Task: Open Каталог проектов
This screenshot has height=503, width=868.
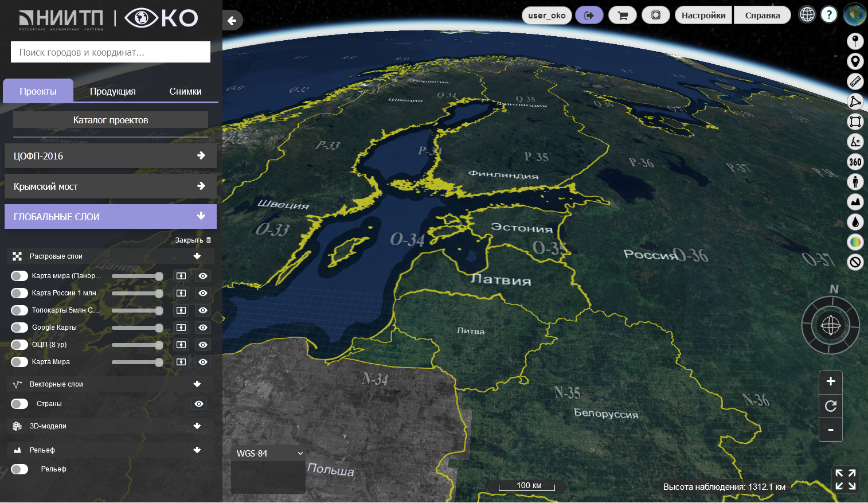Action: point(110,120)
